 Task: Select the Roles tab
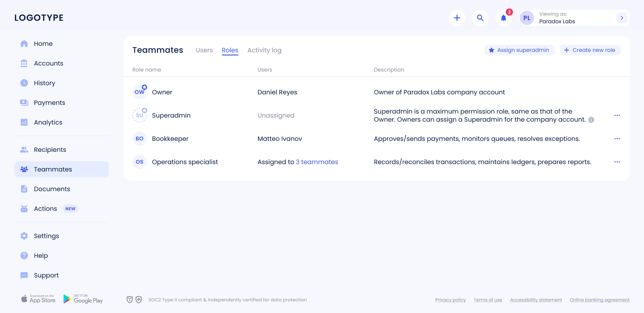(x=230, y=50)
